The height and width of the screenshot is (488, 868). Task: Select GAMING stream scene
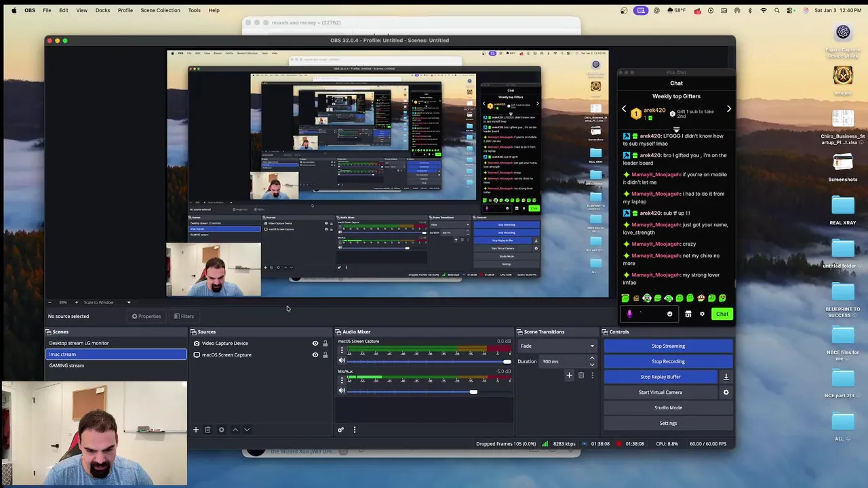pyautogui.click(x=115, y=366)
